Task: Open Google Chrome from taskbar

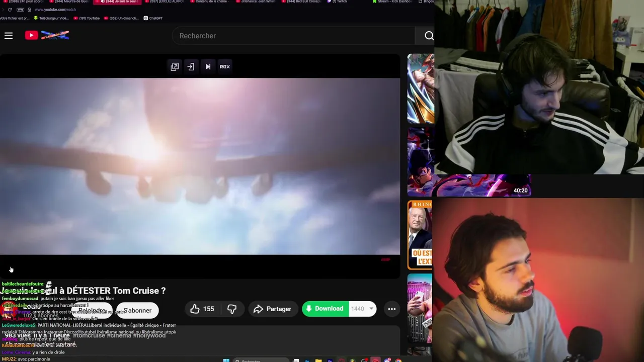Action: pos(398,360)
